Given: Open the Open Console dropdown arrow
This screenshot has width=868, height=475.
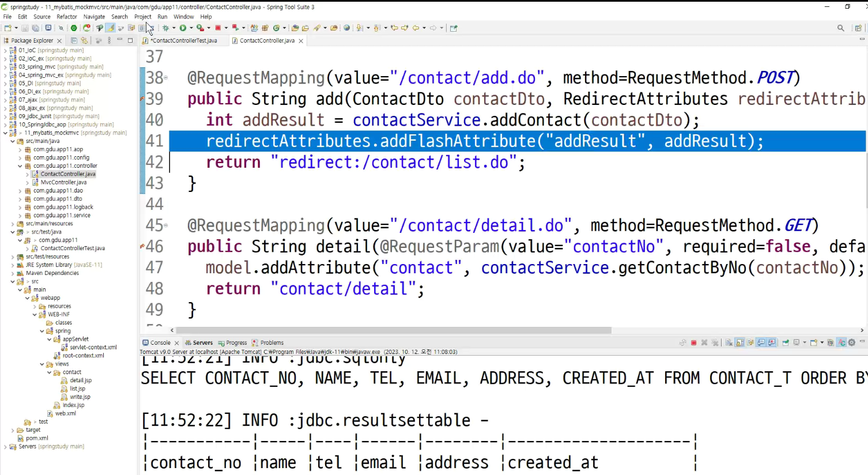Looking at the screenshot, I should (x=822, y=342).
